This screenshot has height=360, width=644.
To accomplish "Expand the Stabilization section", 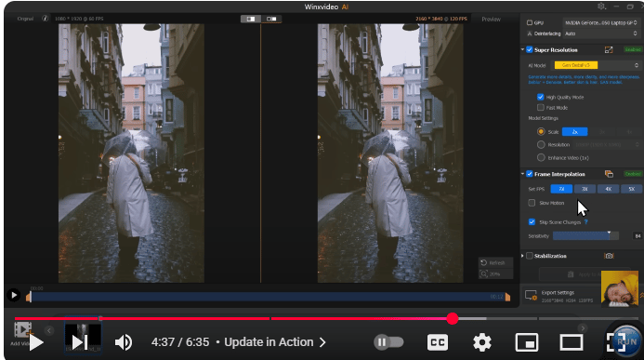I will pos(522,256).
